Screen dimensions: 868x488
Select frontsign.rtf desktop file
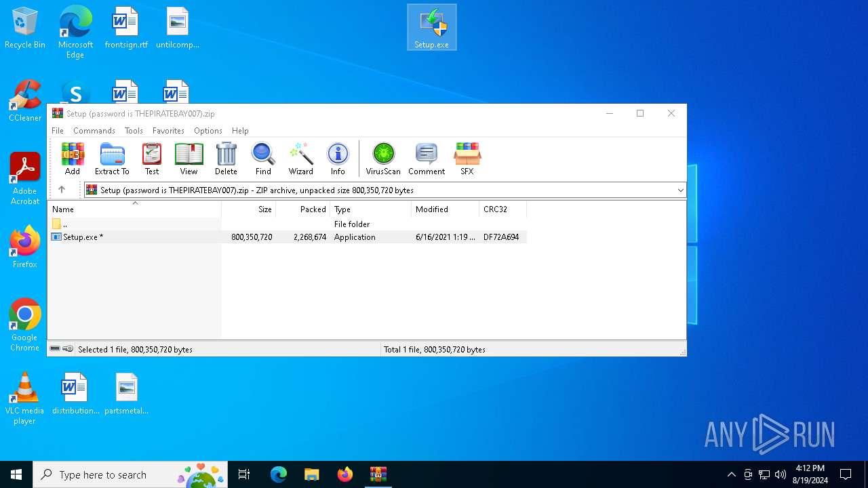pos(126,28)
